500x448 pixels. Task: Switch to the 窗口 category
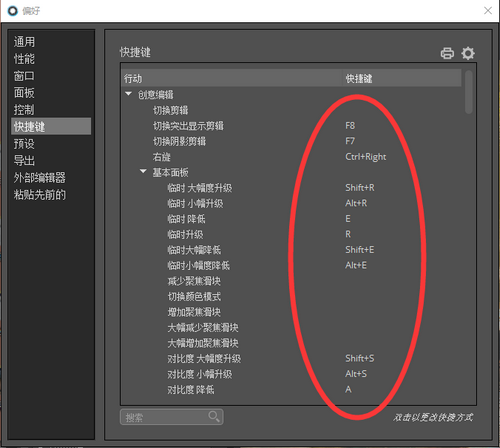click(24, 76)
